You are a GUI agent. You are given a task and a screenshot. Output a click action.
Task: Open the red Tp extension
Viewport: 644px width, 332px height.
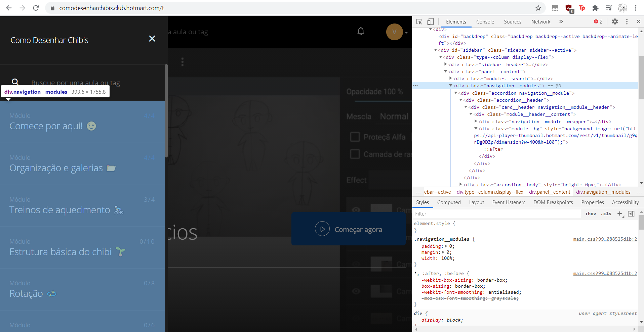582,8
